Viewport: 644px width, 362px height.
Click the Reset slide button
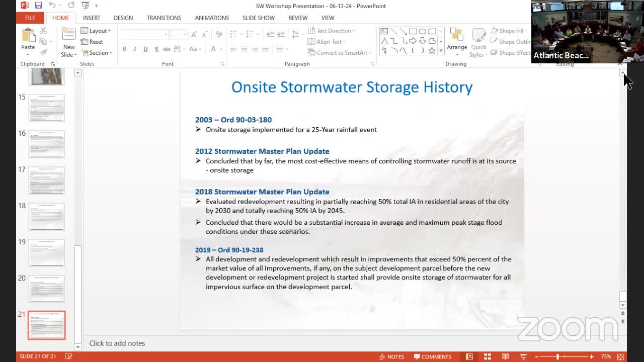[x=92, y=42]
